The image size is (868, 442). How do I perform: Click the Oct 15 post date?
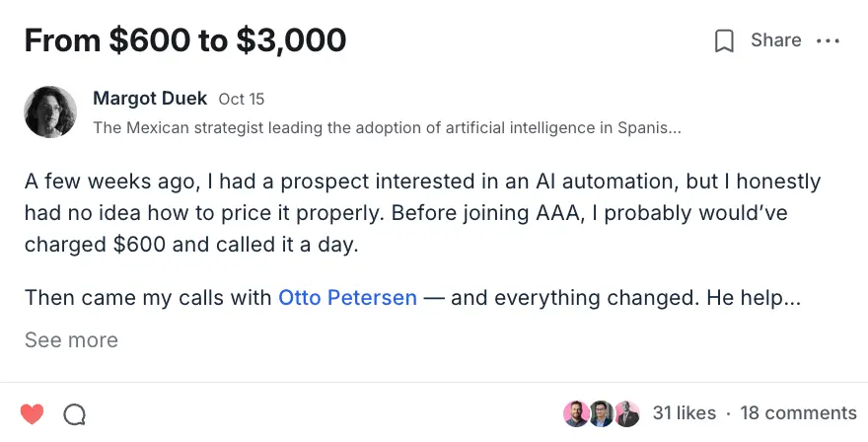point(242,100)
